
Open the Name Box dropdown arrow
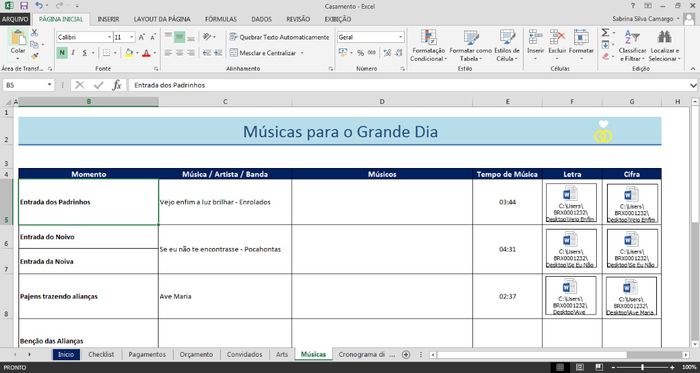click(50, 85)
